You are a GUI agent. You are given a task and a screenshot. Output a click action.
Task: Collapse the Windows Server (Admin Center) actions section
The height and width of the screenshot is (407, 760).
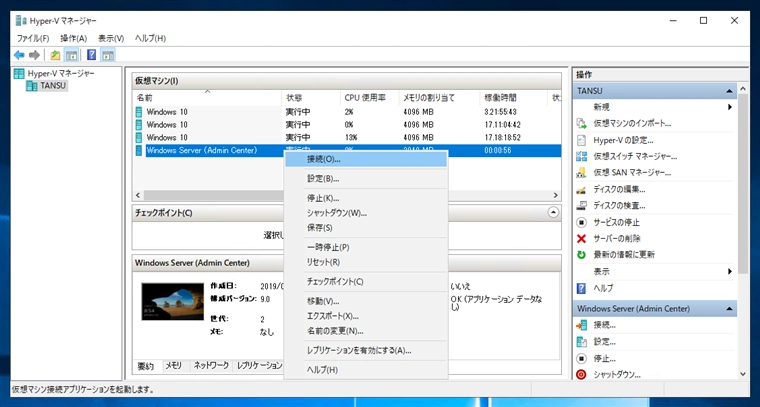pos(729,309)
